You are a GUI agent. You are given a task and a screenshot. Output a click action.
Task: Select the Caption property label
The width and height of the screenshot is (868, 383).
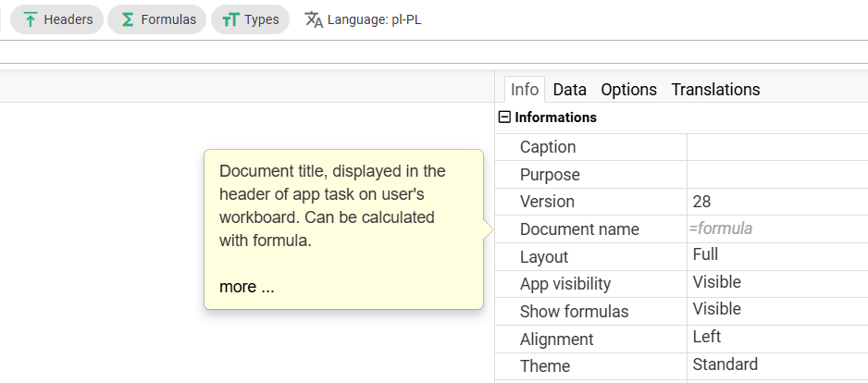(x=548, y=147)
